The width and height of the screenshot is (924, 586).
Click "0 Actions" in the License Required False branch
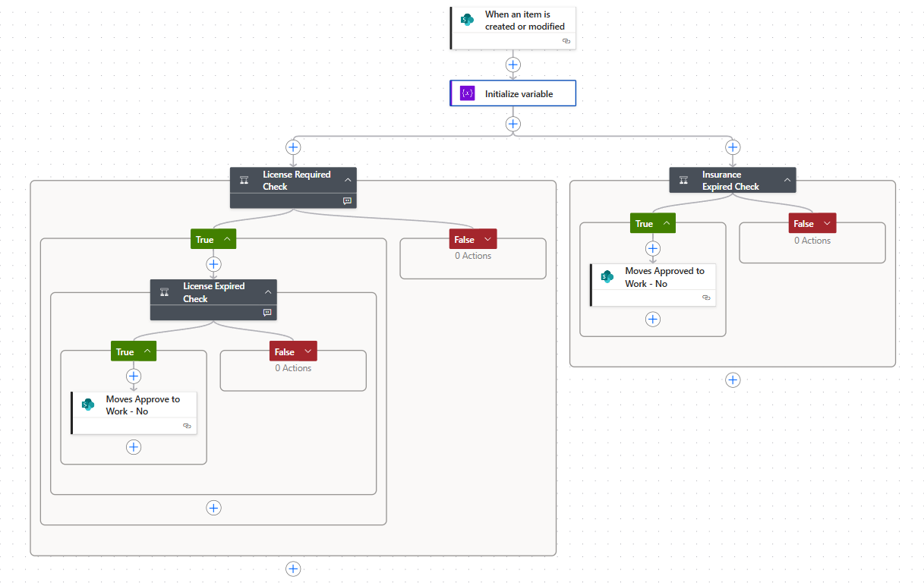click(x=473, y=255)
